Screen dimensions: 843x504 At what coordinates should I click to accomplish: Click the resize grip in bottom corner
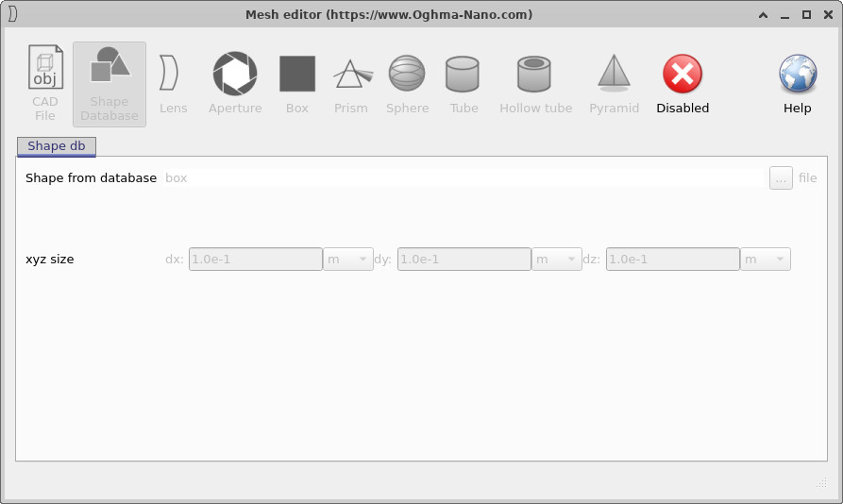coord(821,482)
